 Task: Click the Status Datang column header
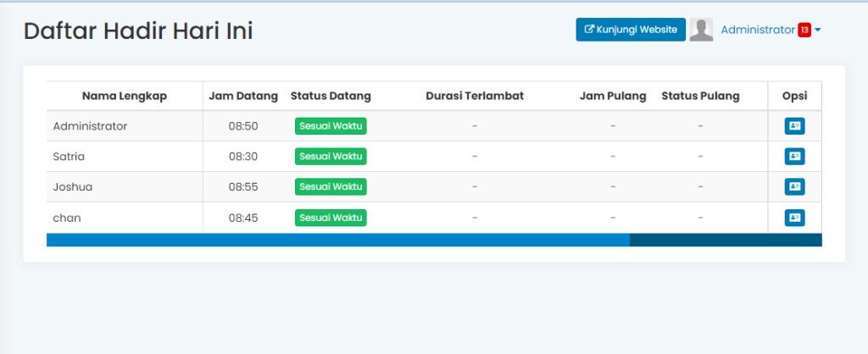[x=331, y=96]
